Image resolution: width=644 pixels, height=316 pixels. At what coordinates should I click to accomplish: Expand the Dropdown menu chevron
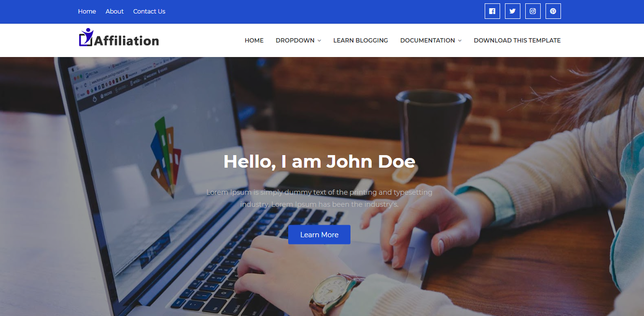pos(319,41)
